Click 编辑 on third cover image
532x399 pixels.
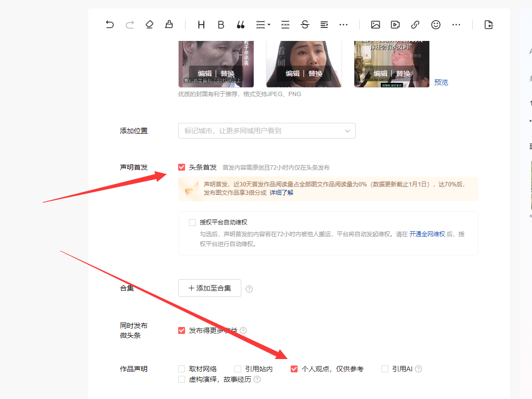click(380, 73)
